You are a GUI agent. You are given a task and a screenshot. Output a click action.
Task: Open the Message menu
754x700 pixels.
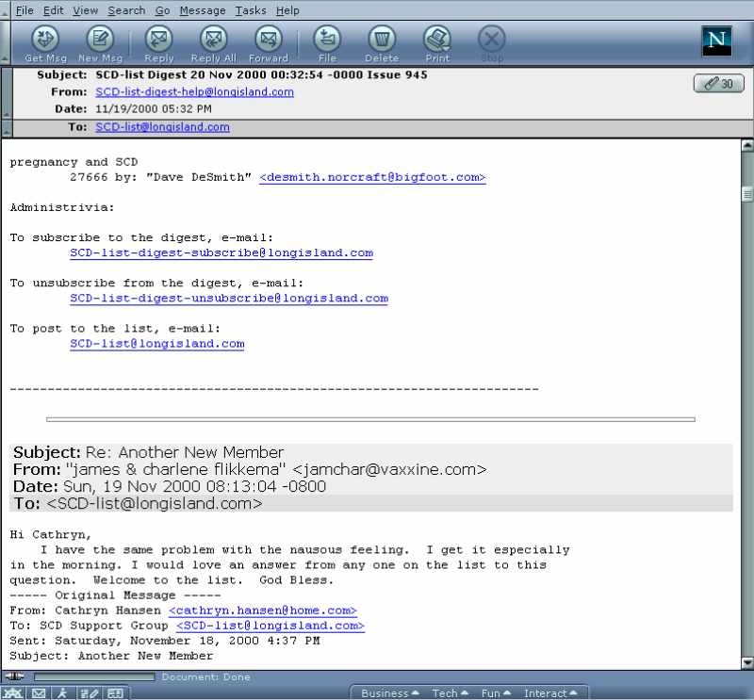(203, 10)
